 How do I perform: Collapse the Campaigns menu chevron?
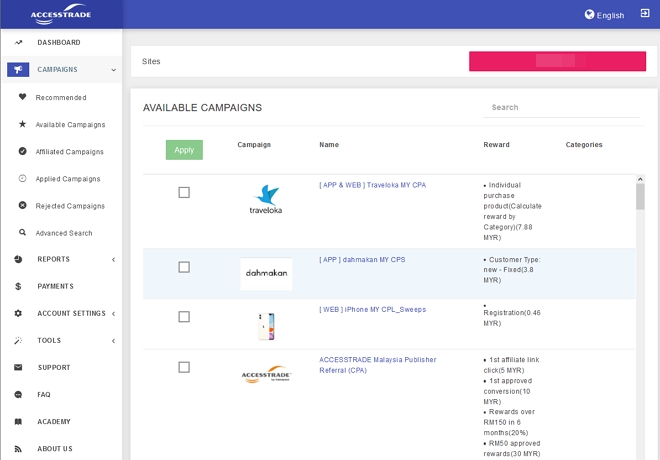click(x=114, y=70)
